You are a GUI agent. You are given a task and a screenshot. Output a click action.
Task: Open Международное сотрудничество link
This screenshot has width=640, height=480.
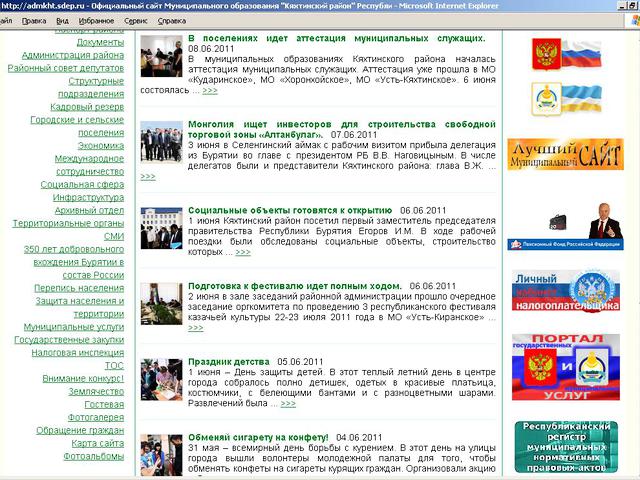(x=89, y=165)
